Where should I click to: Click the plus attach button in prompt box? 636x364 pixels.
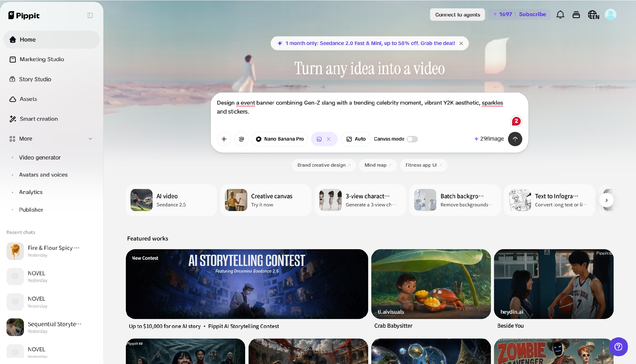[x=224, y=139]
